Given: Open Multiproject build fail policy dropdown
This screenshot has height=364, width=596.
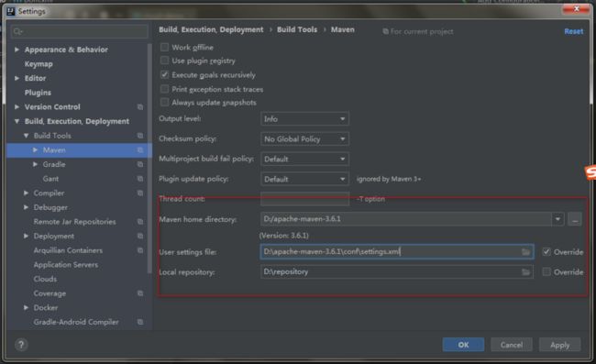Looking at the screenshot, I should [x=304, y=160].
